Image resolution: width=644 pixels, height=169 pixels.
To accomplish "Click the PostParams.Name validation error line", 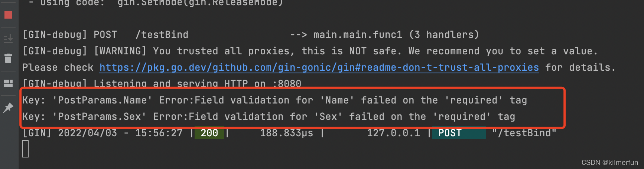I will (x=274, y=100).
